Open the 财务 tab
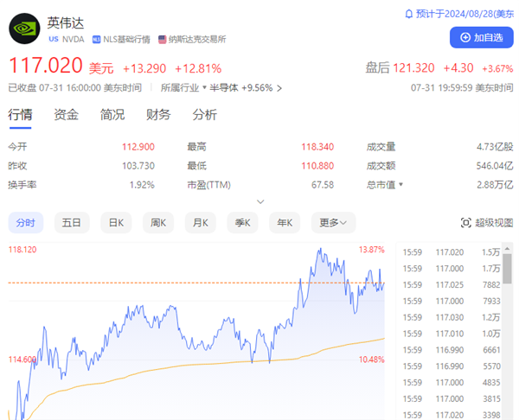519x420 pixels. 157,115
